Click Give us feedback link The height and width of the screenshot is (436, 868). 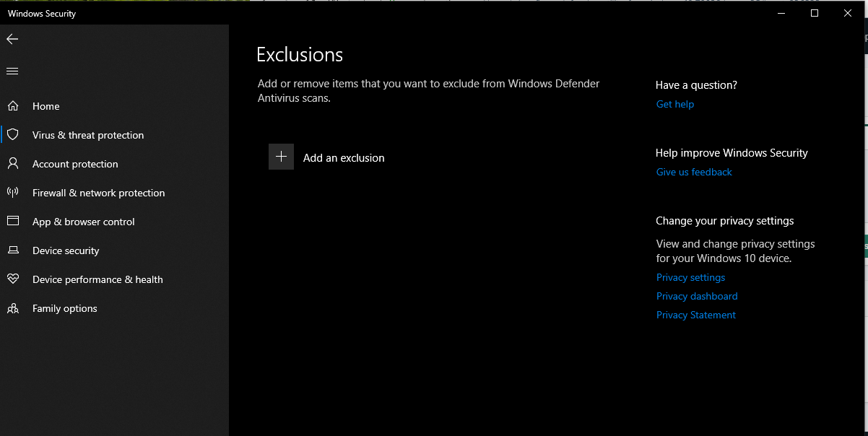(694, 172)
